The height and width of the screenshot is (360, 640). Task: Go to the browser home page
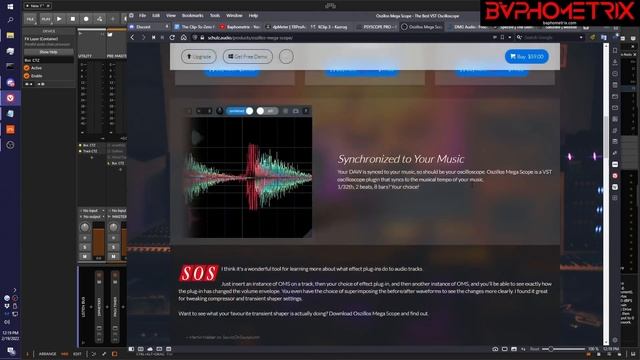(x=184, y=38)
